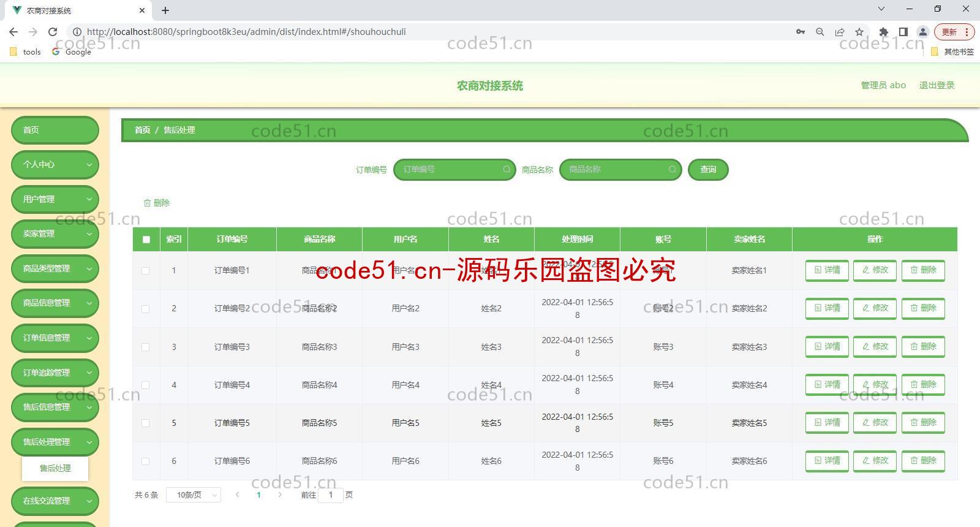Click batch 删除 above the table

coord(157,203)
